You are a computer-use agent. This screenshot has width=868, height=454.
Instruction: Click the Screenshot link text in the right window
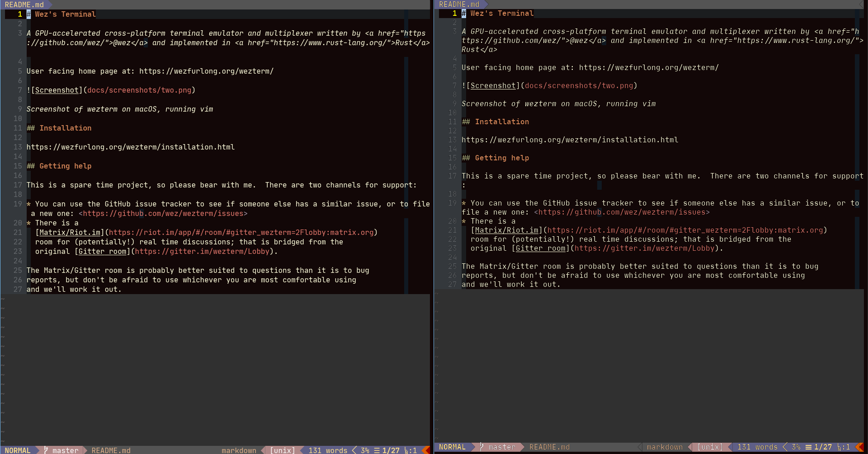point(493,85)
